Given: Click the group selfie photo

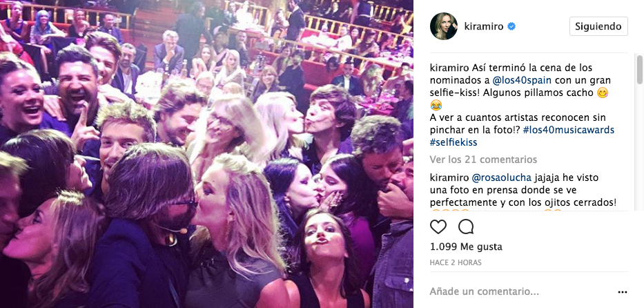Looking at the screenshot, I should [206, 154].
